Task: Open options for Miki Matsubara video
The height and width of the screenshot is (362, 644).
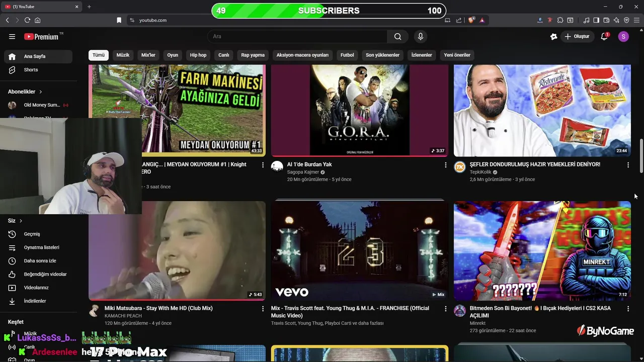Action: [x=263, y=309]
